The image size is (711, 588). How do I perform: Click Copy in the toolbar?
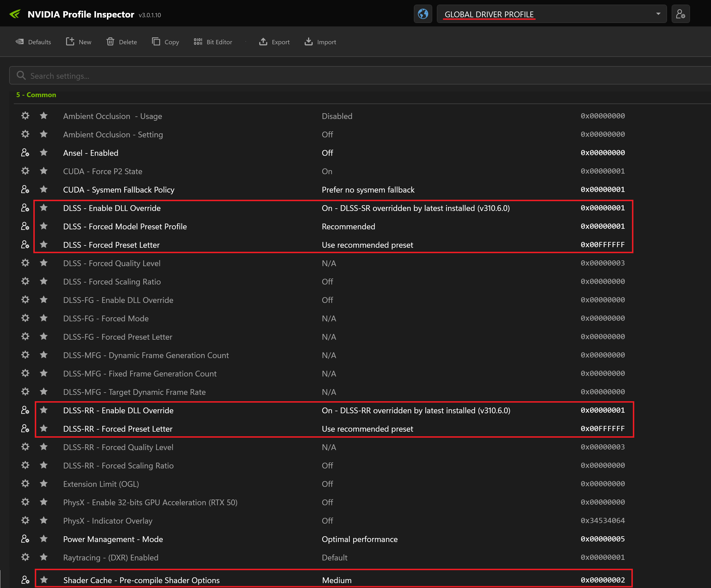tap(165, 42)
